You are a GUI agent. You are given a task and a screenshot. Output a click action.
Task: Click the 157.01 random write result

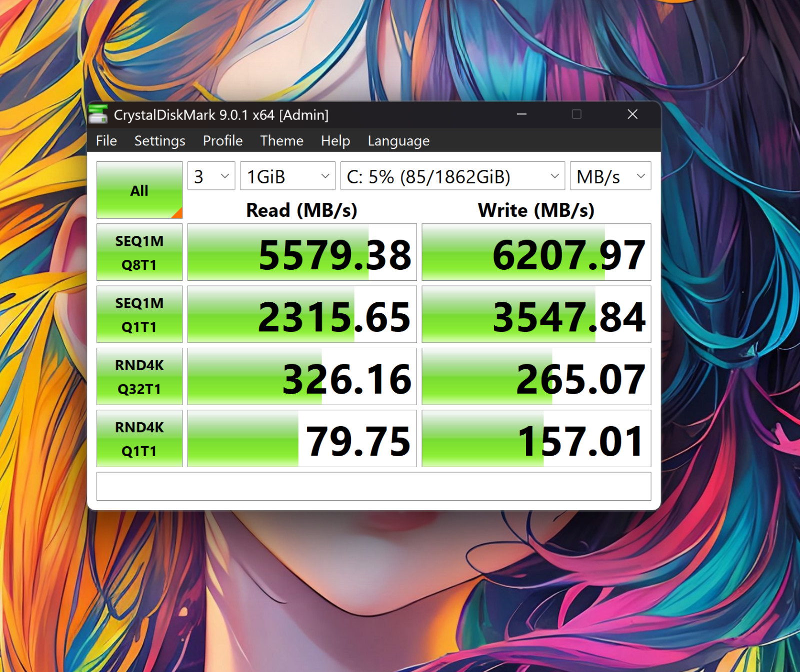536,439
